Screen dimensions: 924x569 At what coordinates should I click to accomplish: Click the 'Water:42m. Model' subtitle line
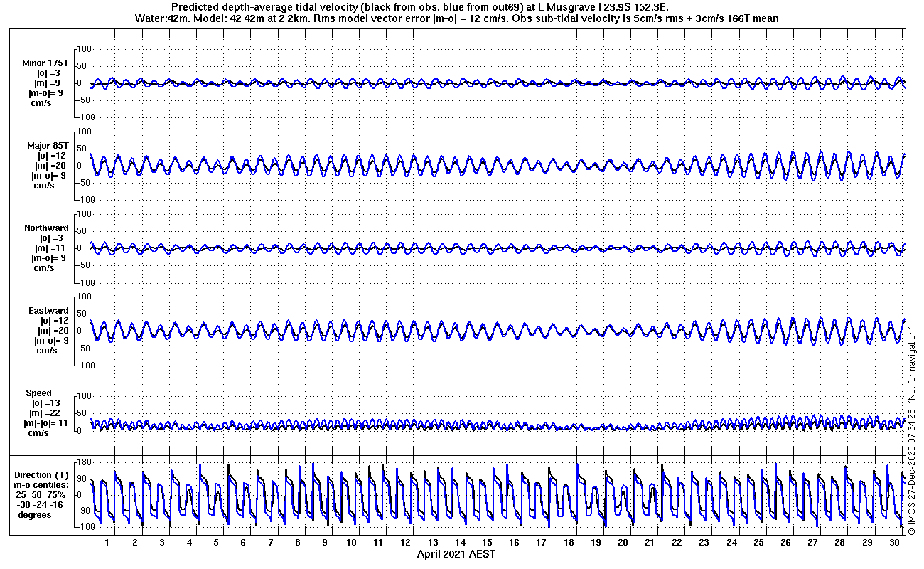click(456, 18)
